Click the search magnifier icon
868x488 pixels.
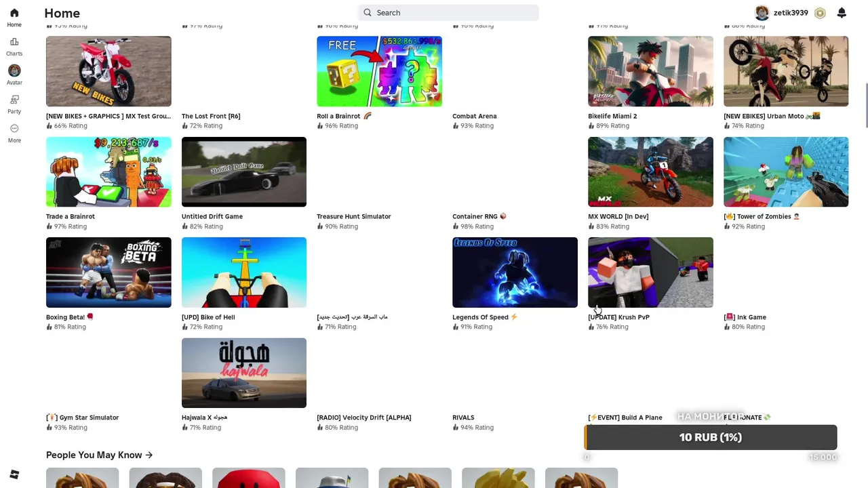click(368, 12)
